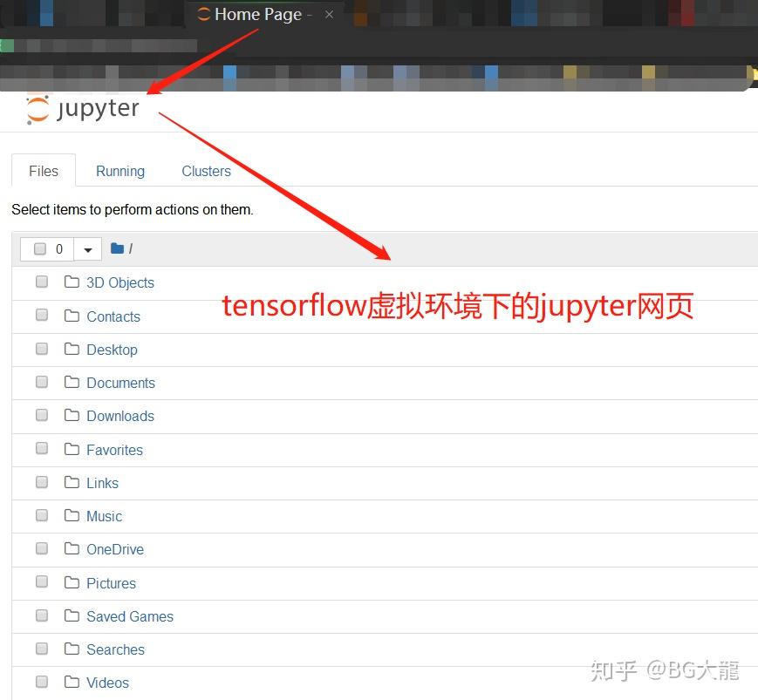The height and width of the screenshot is (700, 758).
Task: Click the folder icon beside Music
Action: pos(72,515)
